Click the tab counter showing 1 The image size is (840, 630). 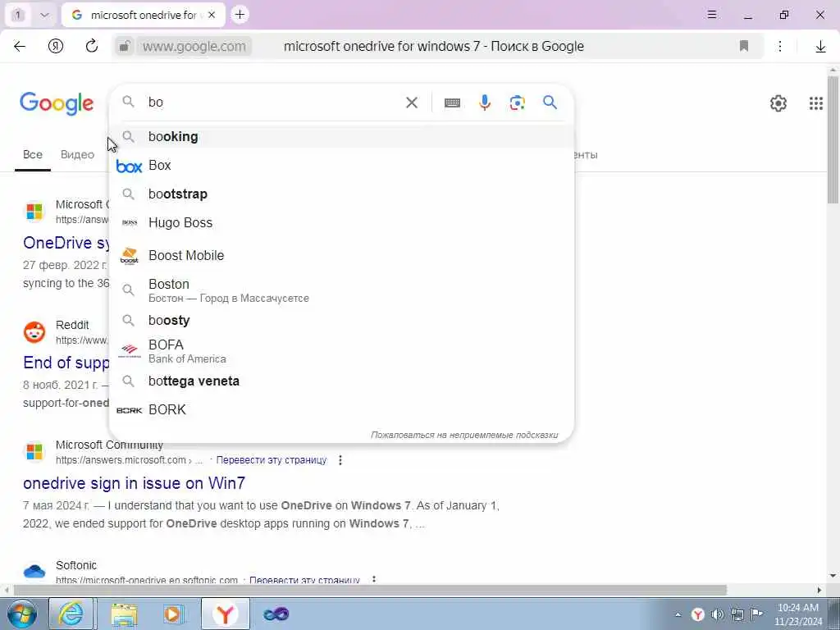(x=18, y=15)
